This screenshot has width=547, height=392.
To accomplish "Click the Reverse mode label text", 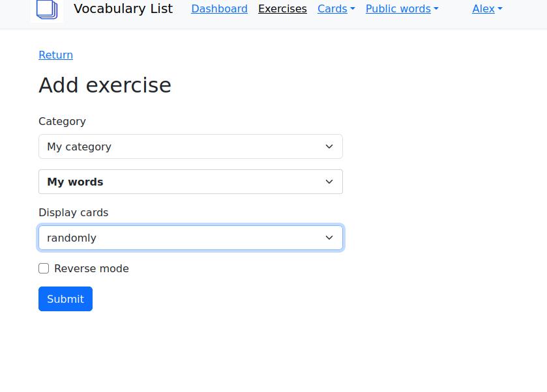I will [91, 268].
